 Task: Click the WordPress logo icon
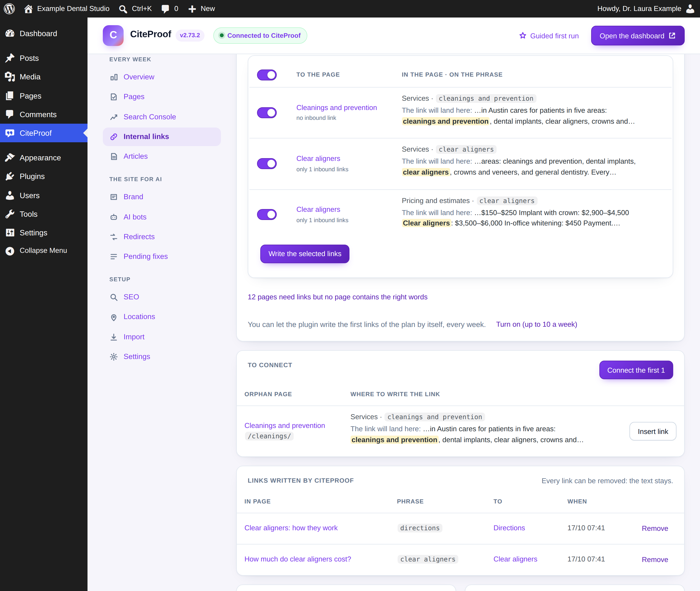pyautogui.click(x=9, y=9)
